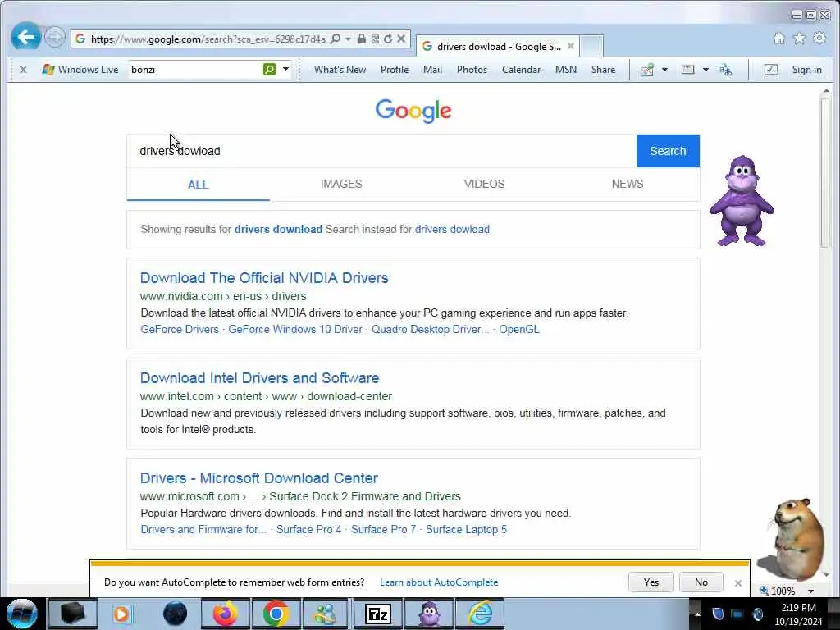840x630 pixels.
Task: Open the GeForce Drivers sublink
Action: click(180, 330)
